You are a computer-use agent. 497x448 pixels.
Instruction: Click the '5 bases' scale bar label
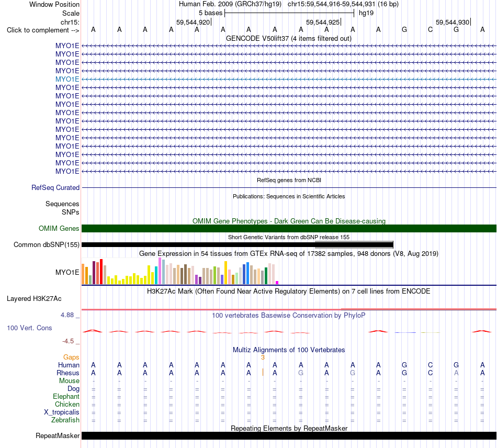(210, 13)
